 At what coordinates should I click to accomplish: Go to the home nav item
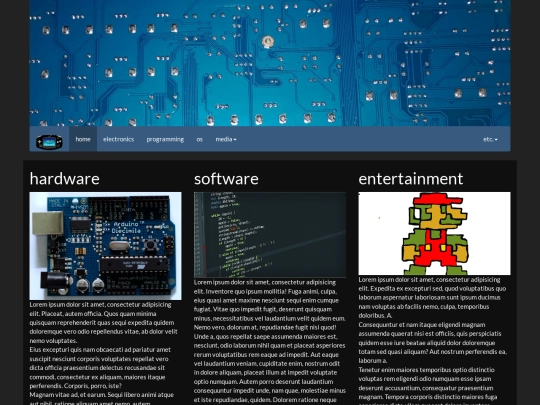83,139
